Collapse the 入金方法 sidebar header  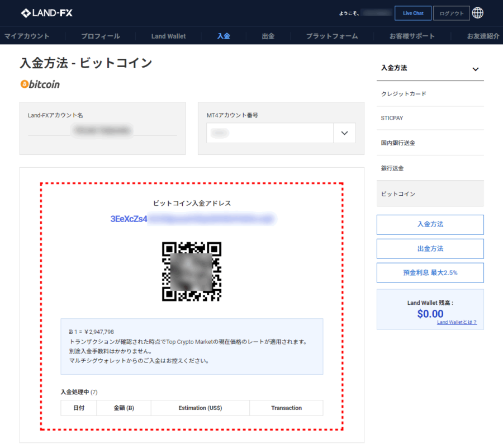click(x=430, y=68)
